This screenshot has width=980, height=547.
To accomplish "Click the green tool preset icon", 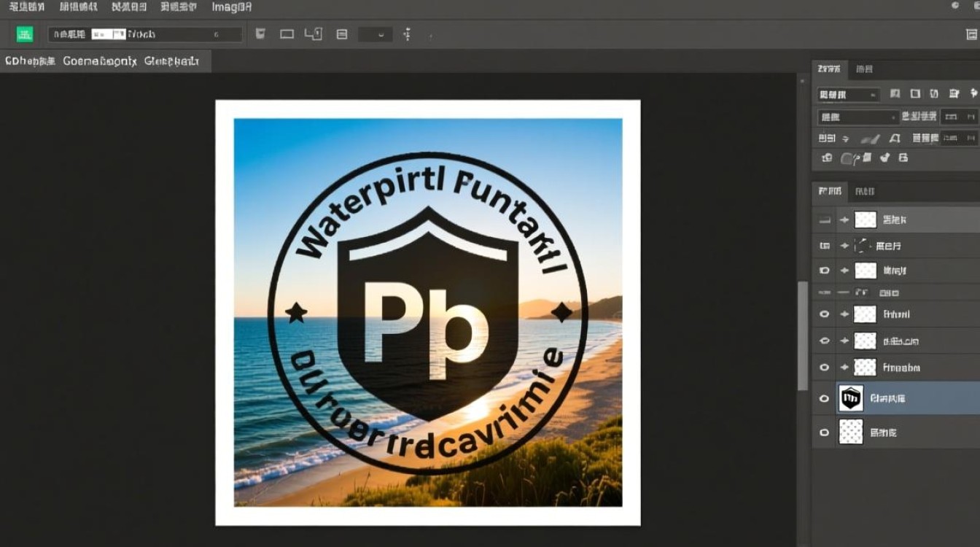I will [x=25, y=34].
